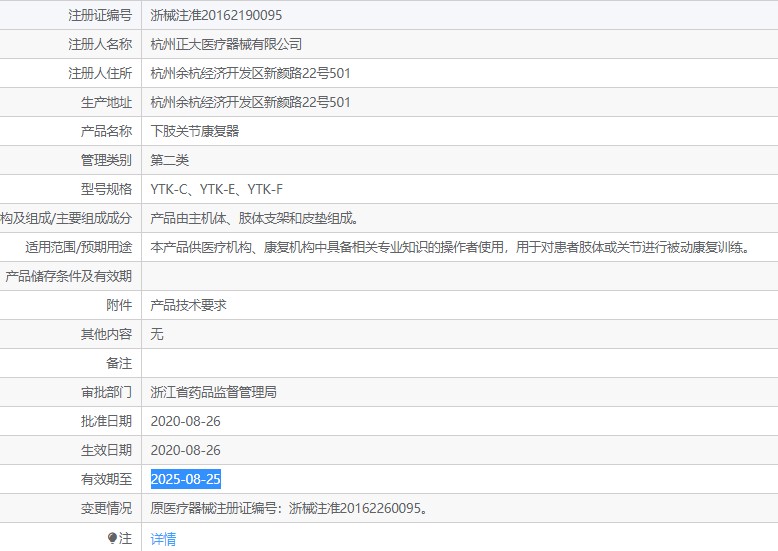This screenshot has height=551, width=778.
Task: Click the 产品名称 label
Action: [x=107, y=131]
